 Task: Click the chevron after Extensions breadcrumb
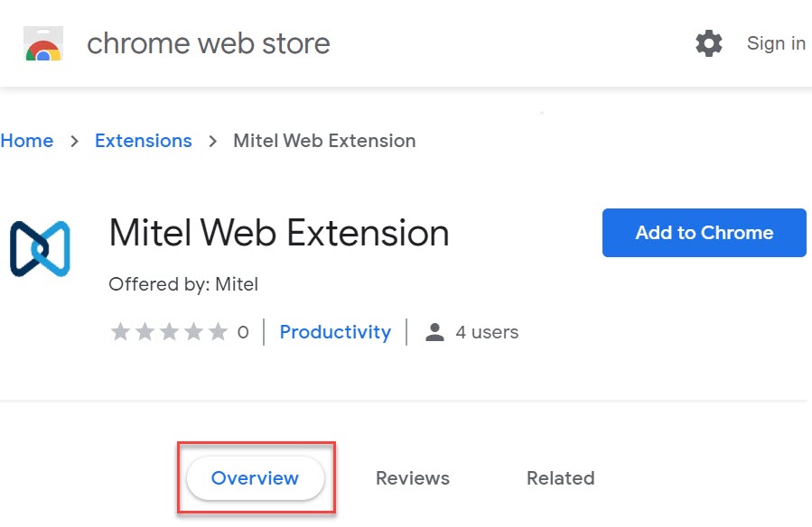[213, 142]
